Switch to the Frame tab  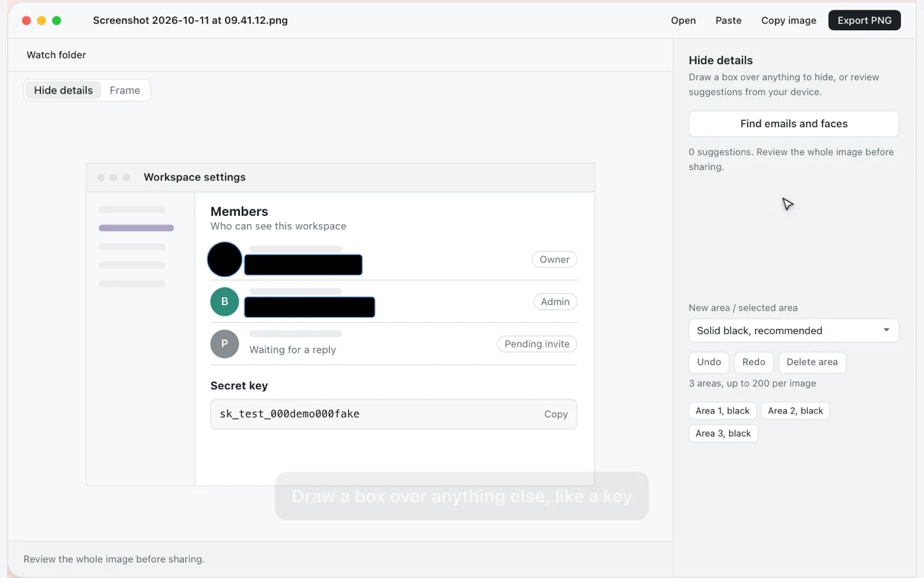coord(124,91)
